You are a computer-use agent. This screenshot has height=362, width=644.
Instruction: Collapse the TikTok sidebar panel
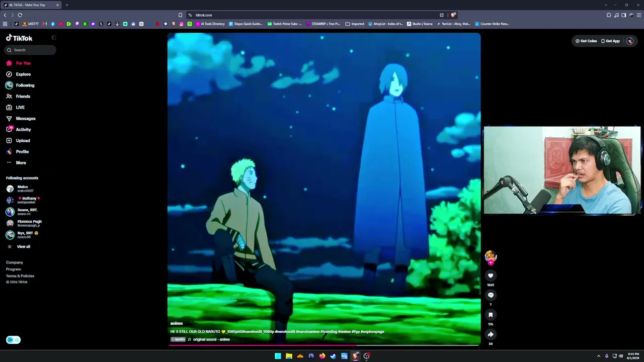click(54, 38)
